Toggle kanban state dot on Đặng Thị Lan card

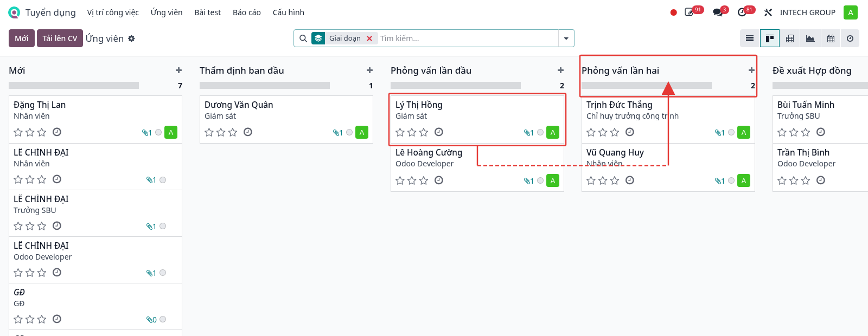[158, 132]
